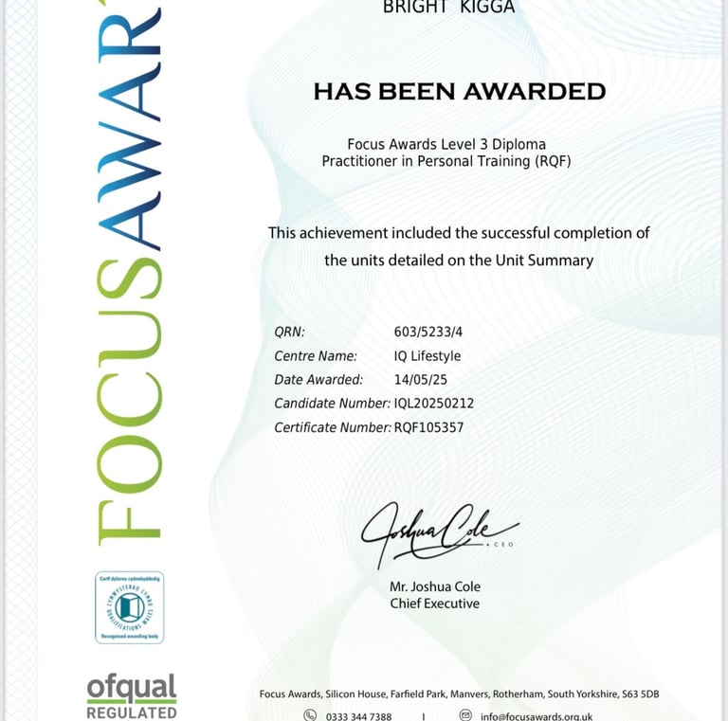Click the HAS BEEN AWARDED heading

pos(460,91)
